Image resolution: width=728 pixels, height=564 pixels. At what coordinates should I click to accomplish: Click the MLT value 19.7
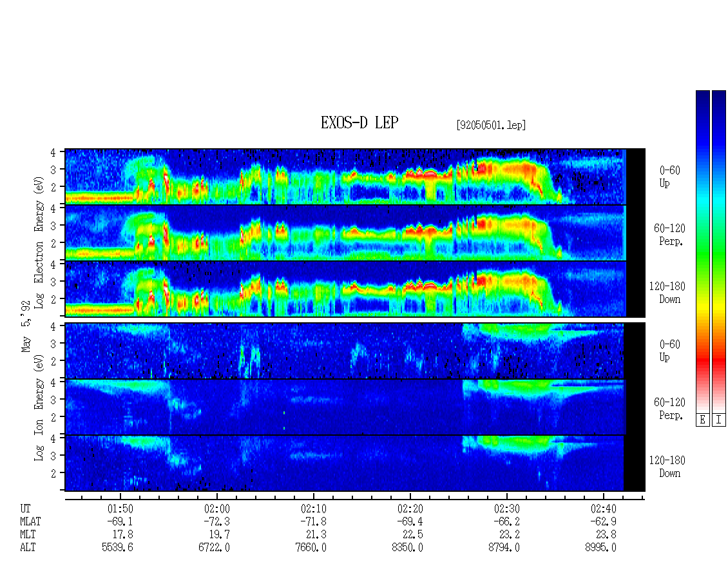click(219, 535)
